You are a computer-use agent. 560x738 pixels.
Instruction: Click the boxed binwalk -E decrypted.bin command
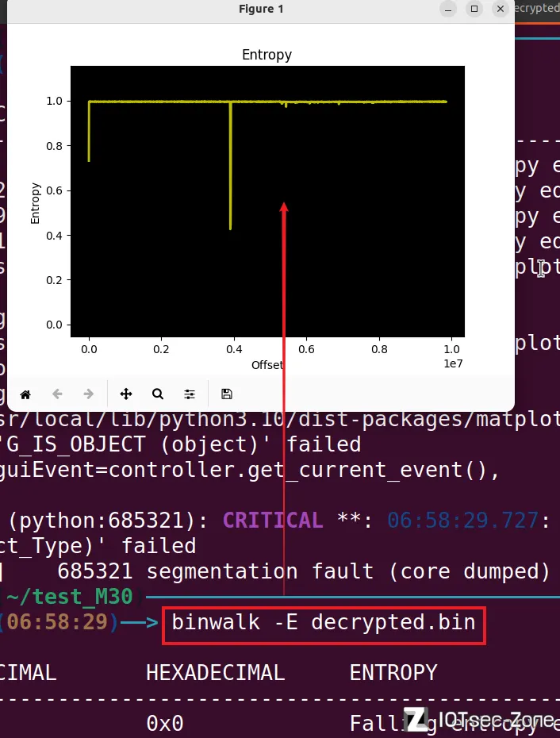coord(324,622)
